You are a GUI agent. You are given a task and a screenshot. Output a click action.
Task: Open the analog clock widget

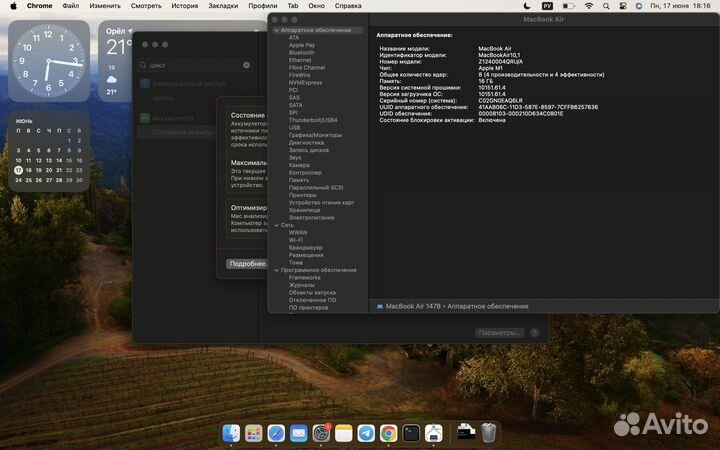pyautogui.click(x=49, y=61)
